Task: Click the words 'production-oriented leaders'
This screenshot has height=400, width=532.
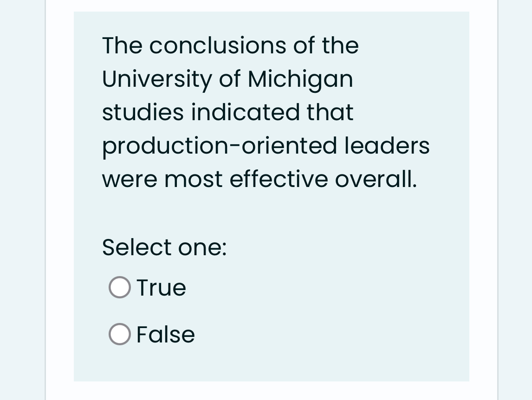Action: [266, 145]
